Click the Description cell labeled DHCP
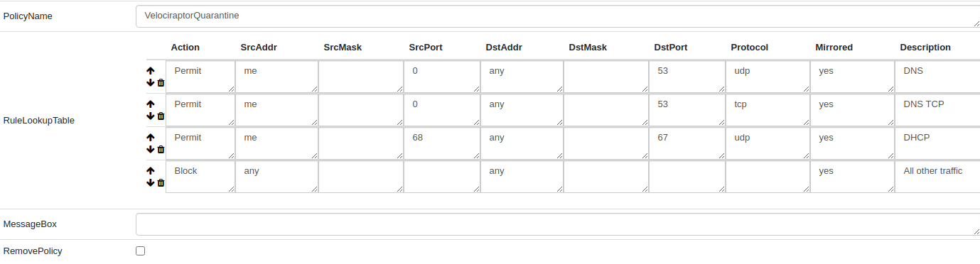This screenshot has width=980, height=264. [x=937, y=143]
